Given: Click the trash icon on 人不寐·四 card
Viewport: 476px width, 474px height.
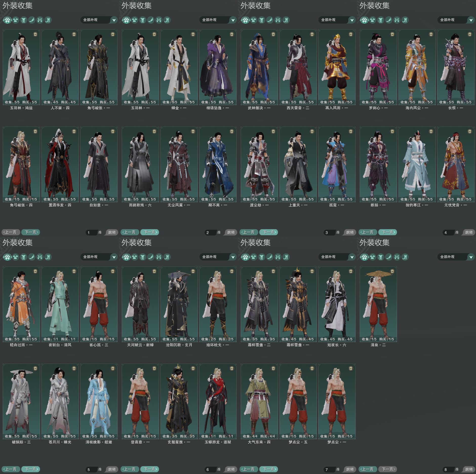Looking at the screenshot, I should coord(74,34).
